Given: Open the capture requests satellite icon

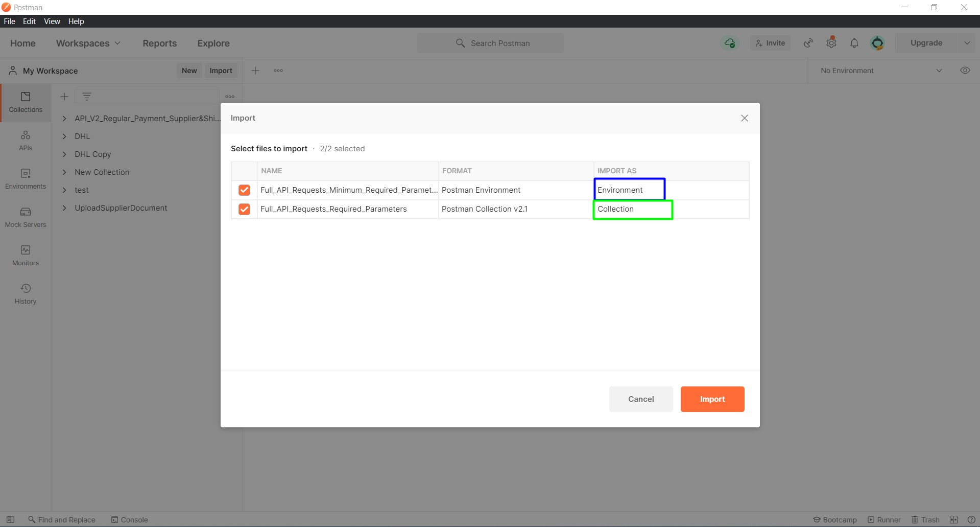Looking at the screenshot, I should [x=808, y=43].
